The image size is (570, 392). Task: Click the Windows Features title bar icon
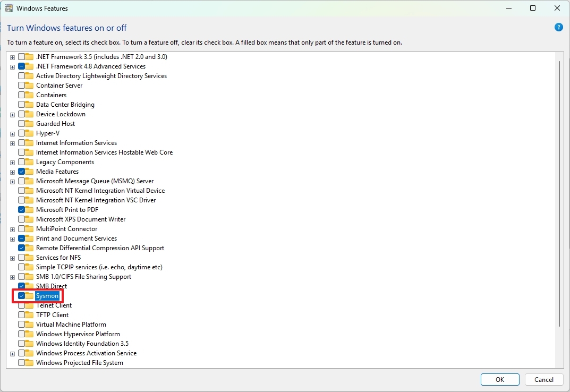pyautogui.click(x=8, y=8)
